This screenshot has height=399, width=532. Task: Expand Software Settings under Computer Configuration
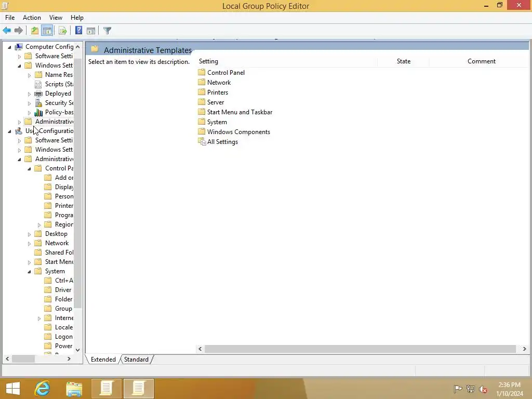[19, 56]
